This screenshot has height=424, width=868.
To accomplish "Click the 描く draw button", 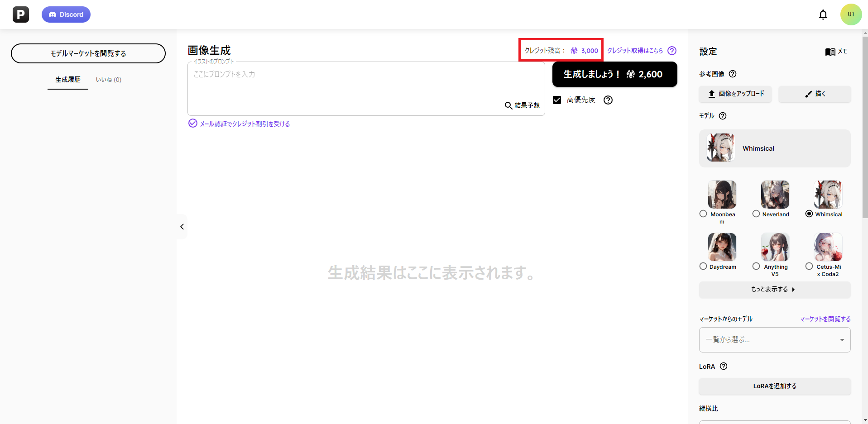I will point(815,94).
